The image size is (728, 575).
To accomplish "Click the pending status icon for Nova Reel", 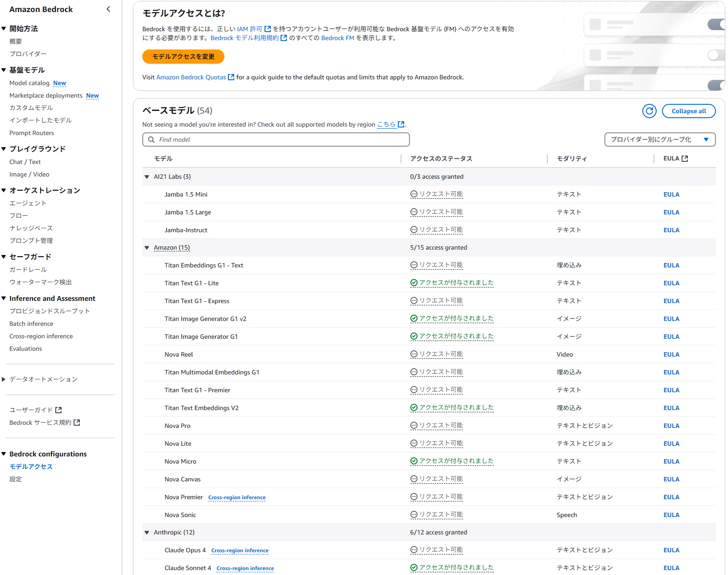I will pos(414,354).
